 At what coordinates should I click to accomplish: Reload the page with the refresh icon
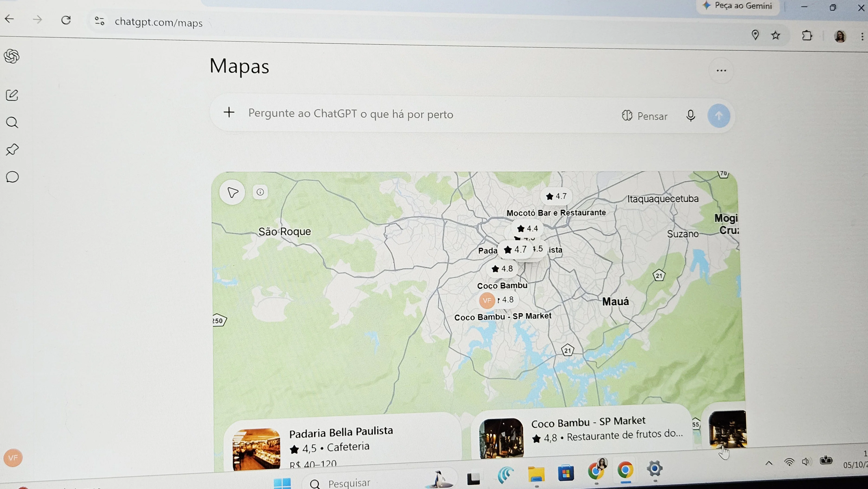point(66,20)
